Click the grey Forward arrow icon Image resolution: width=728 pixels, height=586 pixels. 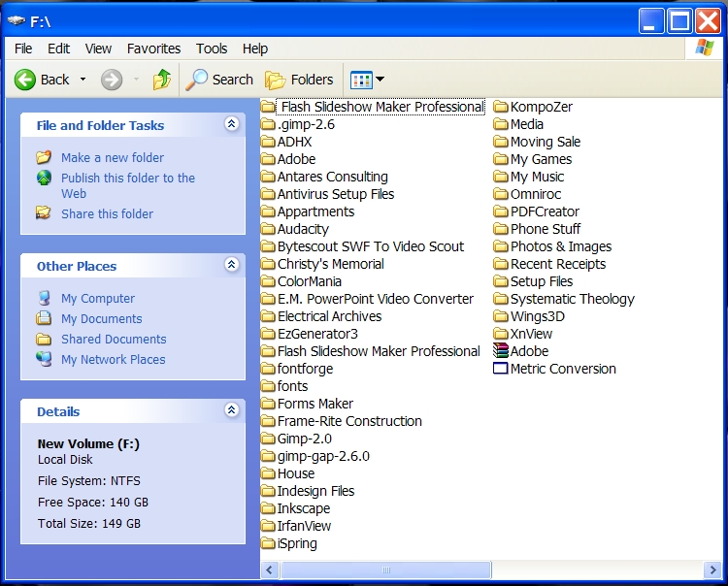pos(112,80)
